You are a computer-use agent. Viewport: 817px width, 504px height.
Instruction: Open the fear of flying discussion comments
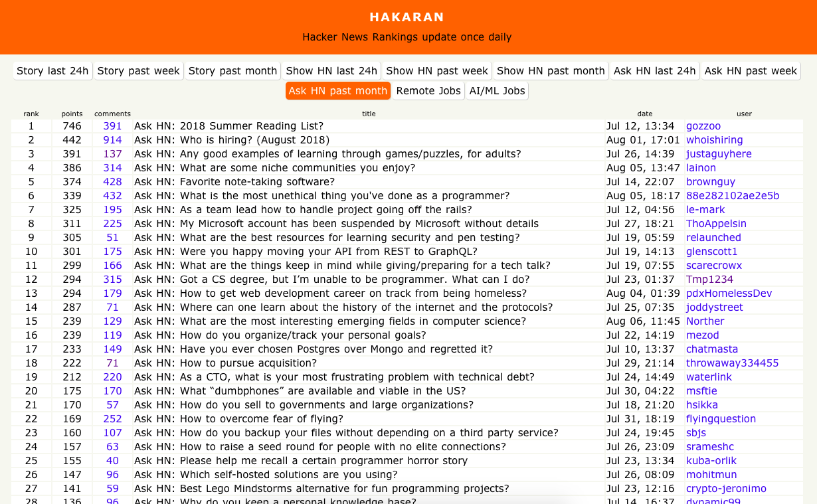click(x=112, y=418)
